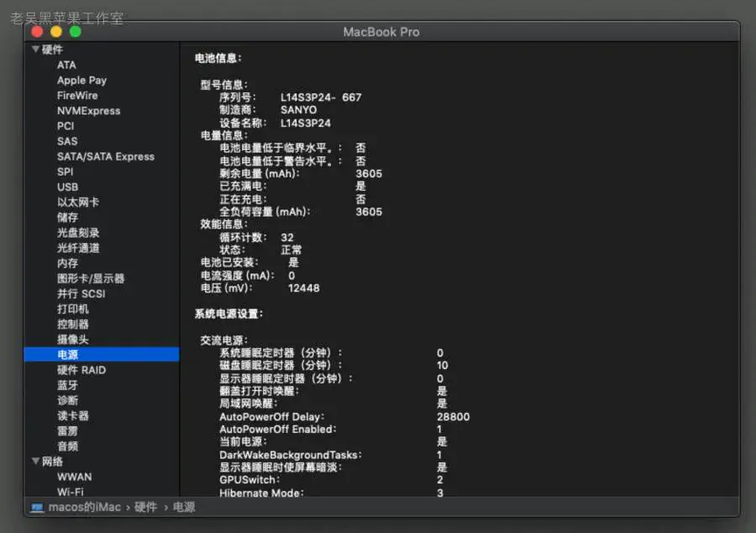The height and width of the screenshot is (533, 756).
Task: Click the 电池信息 heading
Action: coord(218,58)
